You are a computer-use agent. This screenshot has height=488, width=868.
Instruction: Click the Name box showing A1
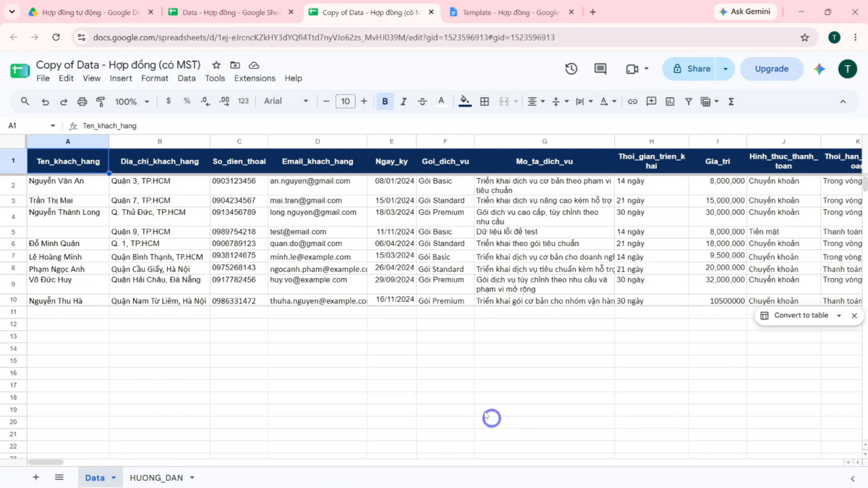(x=32, y=126)
